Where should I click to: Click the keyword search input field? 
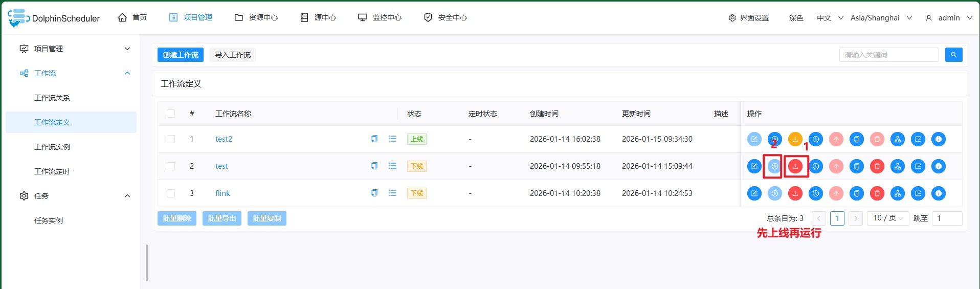coord(888,55)
